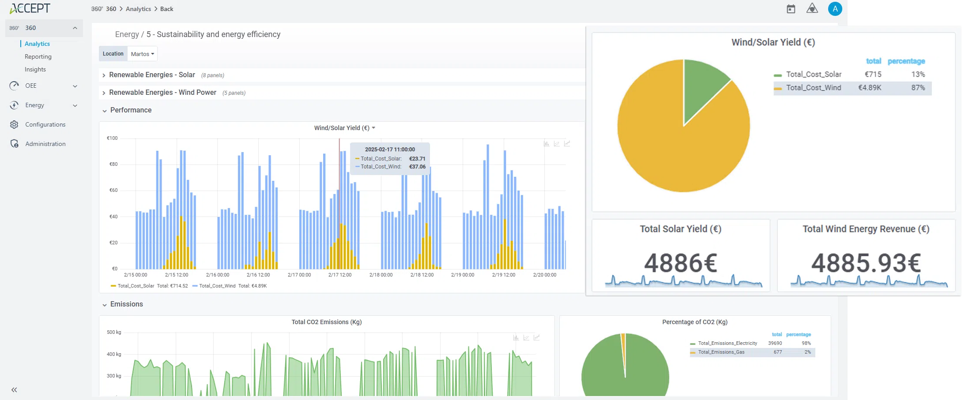Switch Wind/Solar Yield chart to points view
Image resolution: width=980 pixels, height=400 pixels.
[x=557, y=144]
